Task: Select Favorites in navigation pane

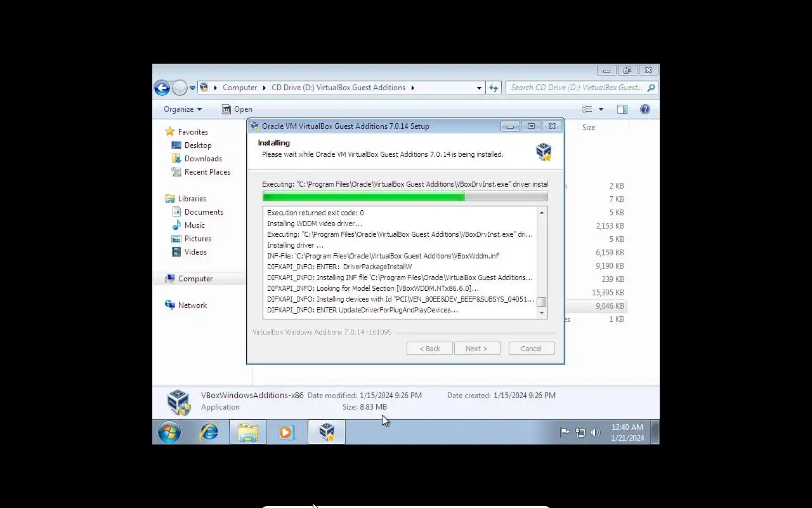Action: (x=193, y=132)
